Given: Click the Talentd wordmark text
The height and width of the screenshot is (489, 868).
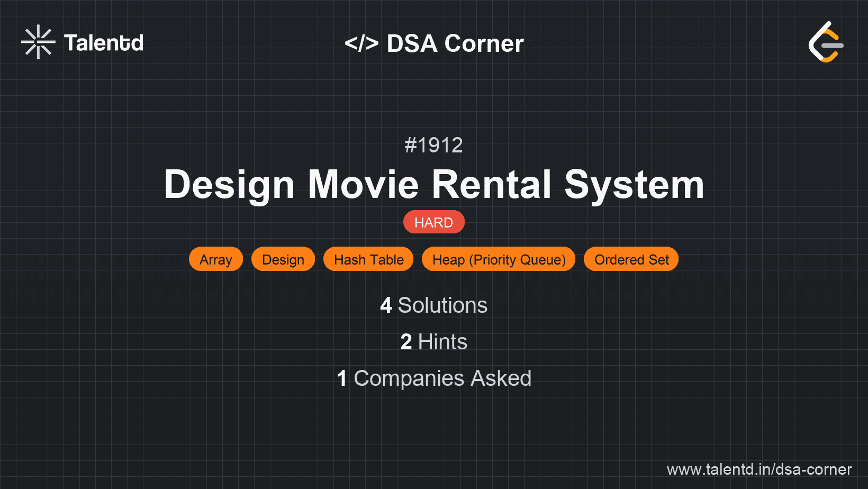Looking at the screenshot, I should [104, 43].
